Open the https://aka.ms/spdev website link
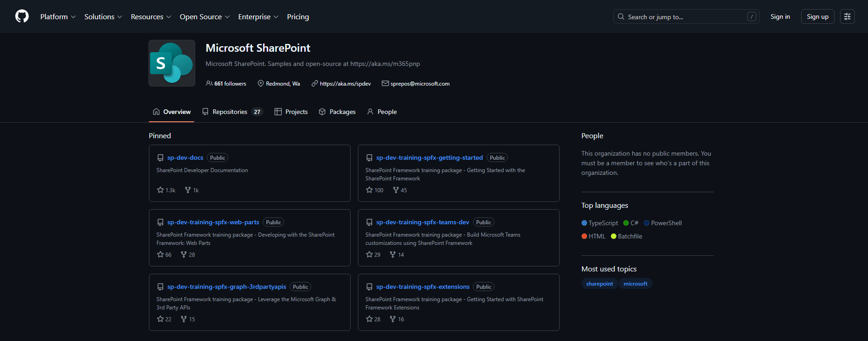 [345, 84]
